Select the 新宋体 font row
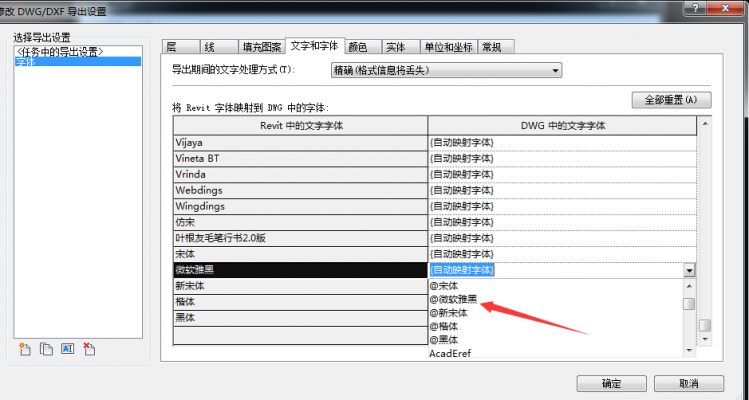This screenshot has width=749, height=400. [300, 286]
